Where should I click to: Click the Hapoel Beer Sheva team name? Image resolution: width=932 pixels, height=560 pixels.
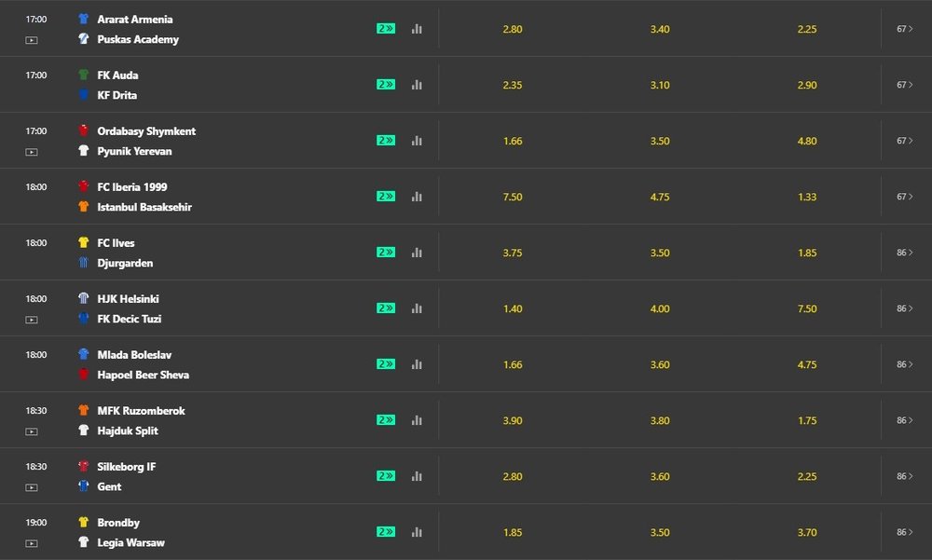pos(143,375)
